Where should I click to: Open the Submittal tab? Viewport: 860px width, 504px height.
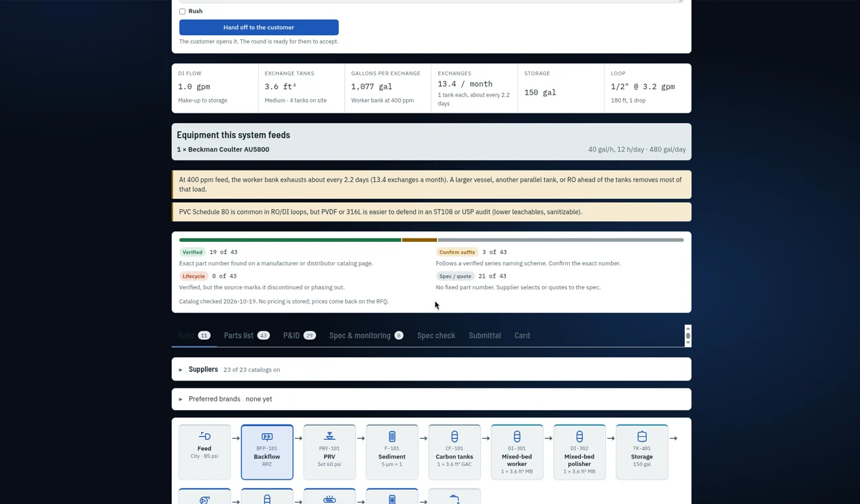click(485, 336)
